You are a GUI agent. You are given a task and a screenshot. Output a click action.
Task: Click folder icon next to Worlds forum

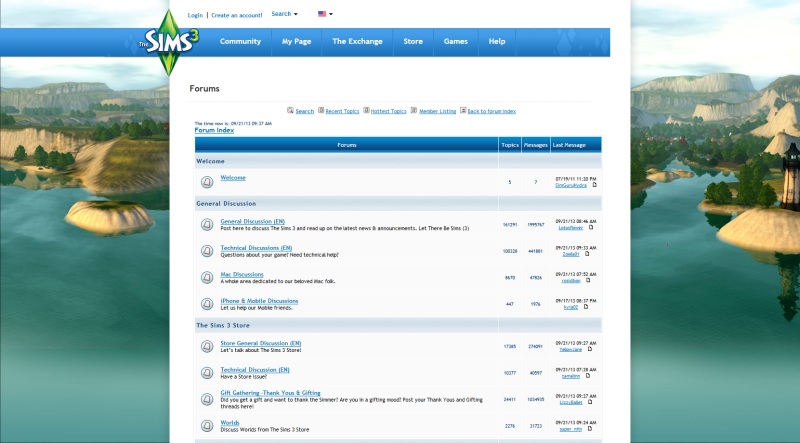[x=207, y=426]
